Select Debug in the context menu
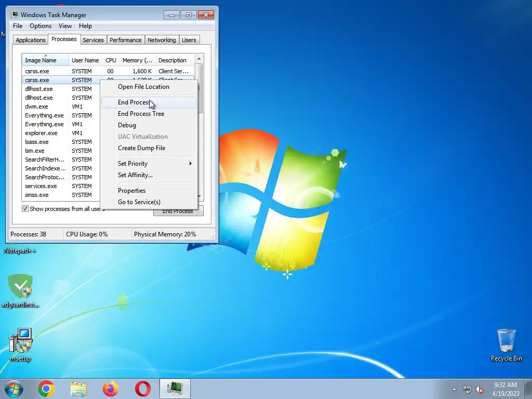Image resolution: width=532 pixels, height=399 pixels. 149,125
